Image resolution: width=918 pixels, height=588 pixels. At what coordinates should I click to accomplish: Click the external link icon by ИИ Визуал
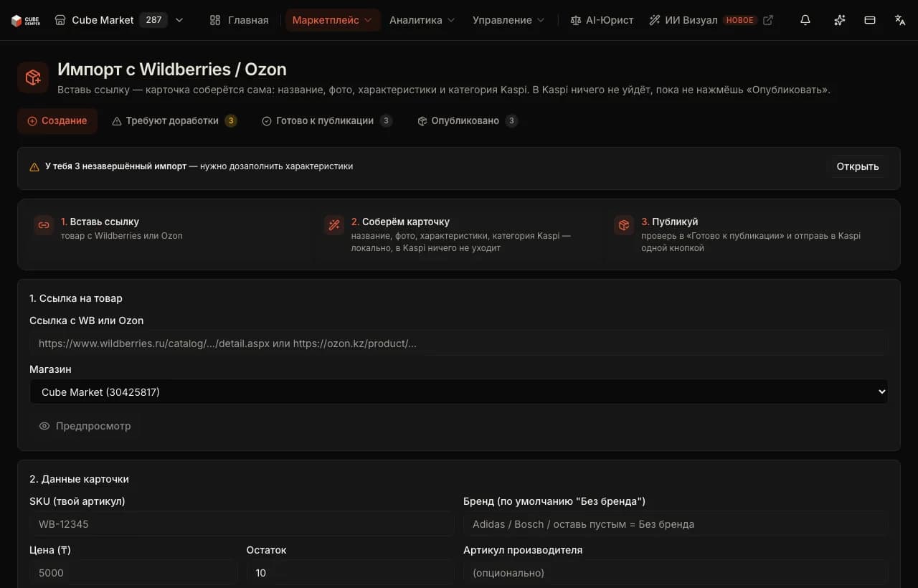pyautogui.click(x=768, y=20)
